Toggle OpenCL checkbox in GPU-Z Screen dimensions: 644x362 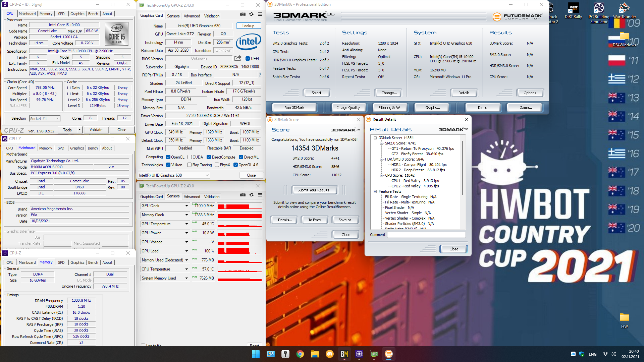168,157
